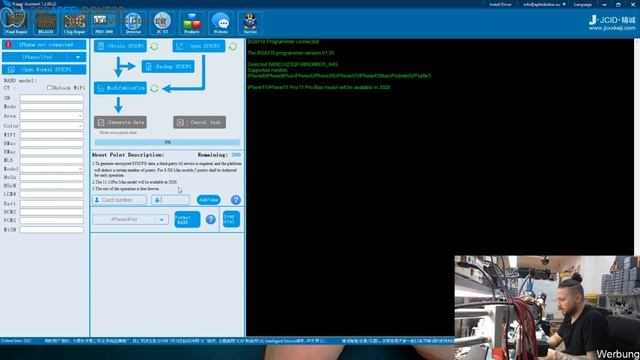The width and height of the screenshot is (640, 360).
Task: Open the account email dropdown in title bar
Action: coord(544,4)
